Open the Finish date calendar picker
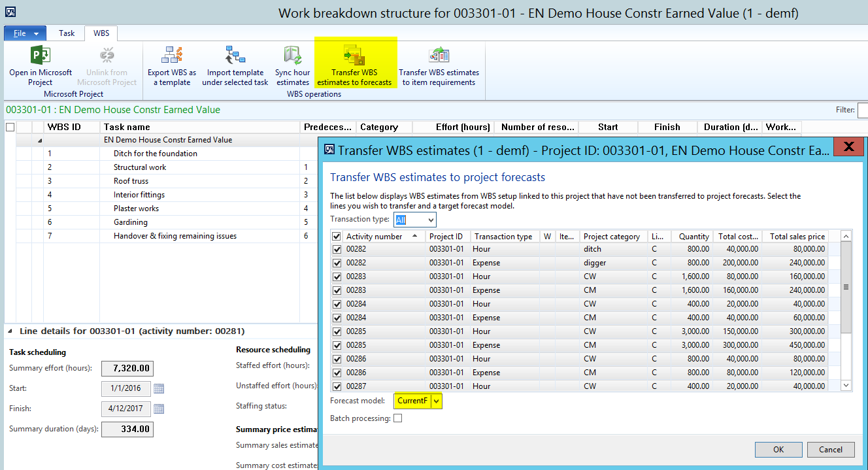The image size is (868, 470). tap(159, 409)
